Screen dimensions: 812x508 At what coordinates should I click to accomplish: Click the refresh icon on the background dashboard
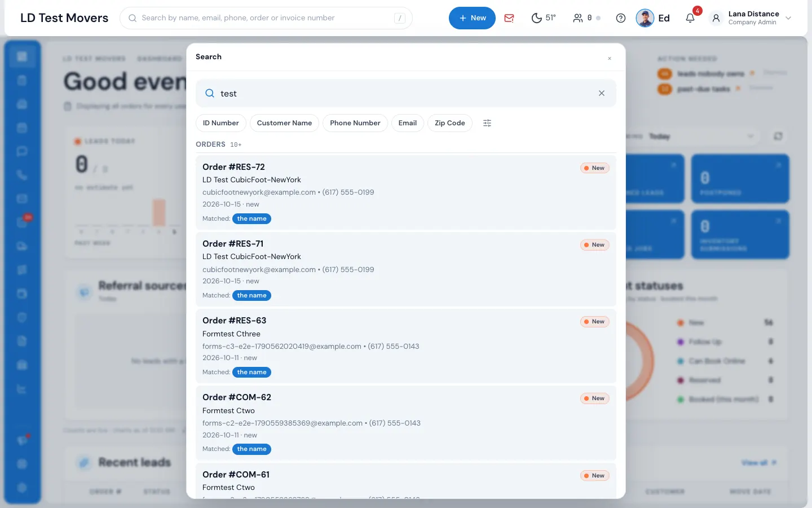click(778, 136)
